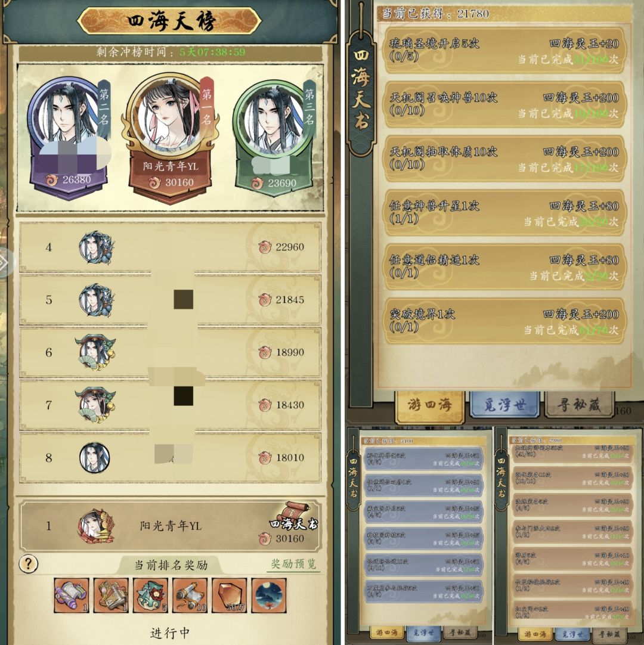
Task: Expand the left side arrow panel
Action: 4,262
